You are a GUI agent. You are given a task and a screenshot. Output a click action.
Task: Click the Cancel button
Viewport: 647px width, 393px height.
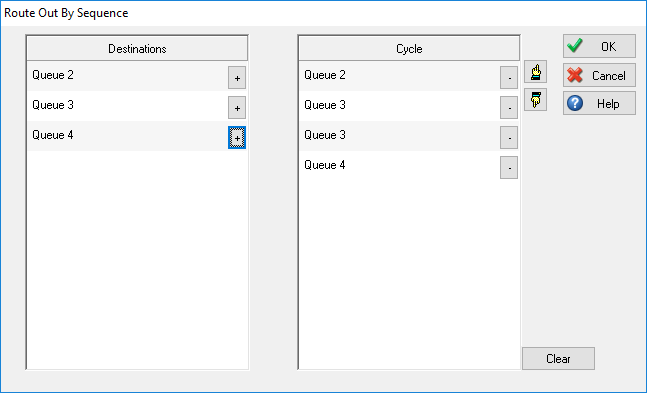[x=599, y=75]
